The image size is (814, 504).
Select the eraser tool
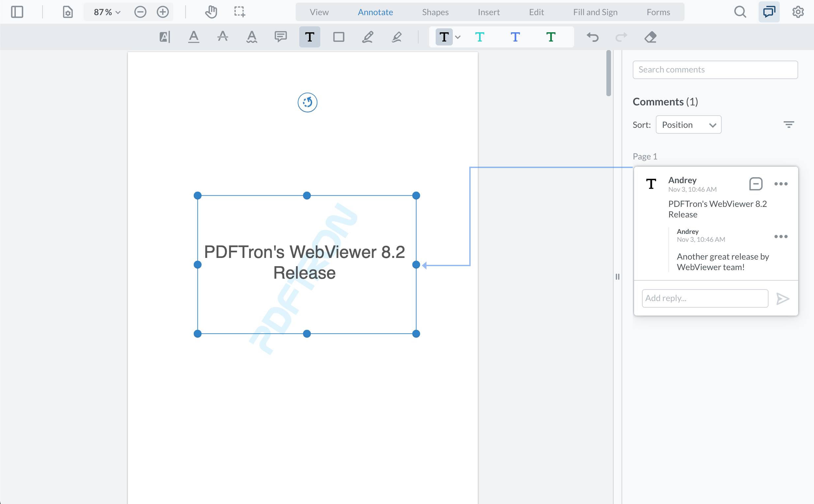pyautogui.click(x=650, y=37)
